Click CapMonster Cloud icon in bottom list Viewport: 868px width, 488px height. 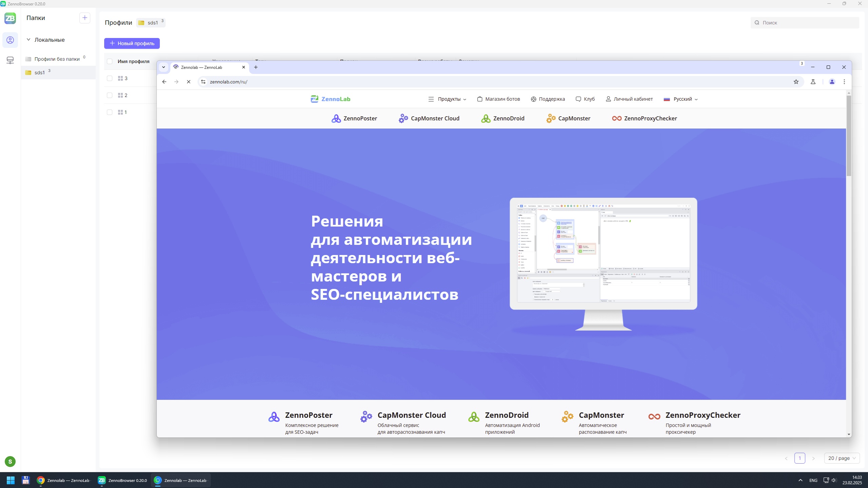(366, 417)
